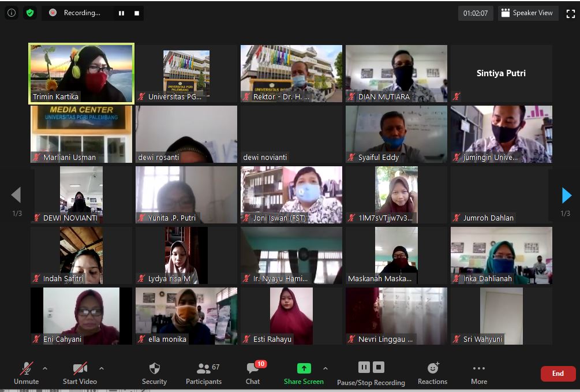
Task: Switch to Speaker View
Action: click(527, 13)
